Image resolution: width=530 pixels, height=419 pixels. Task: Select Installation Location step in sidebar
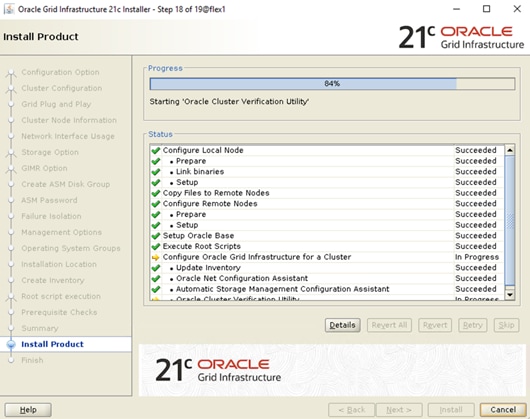pyautogui.click(x=59, y=264)
